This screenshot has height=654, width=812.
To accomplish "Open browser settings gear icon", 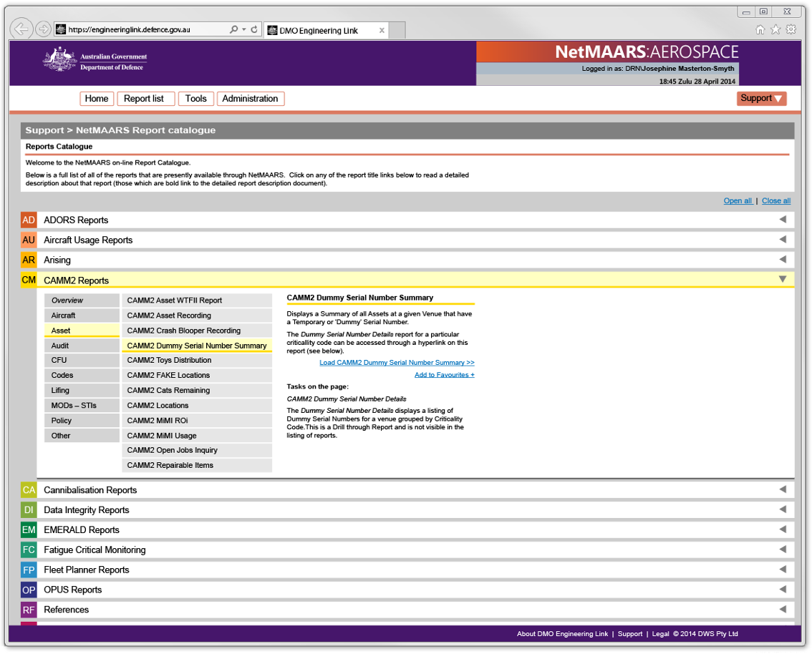I will click(x=791, y=29).
